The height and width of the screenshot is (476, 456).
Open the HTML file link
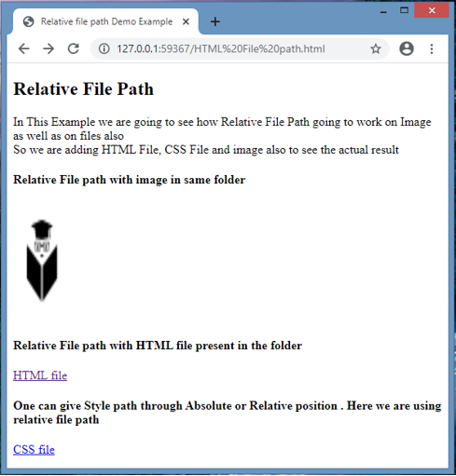tap(40, 375)
